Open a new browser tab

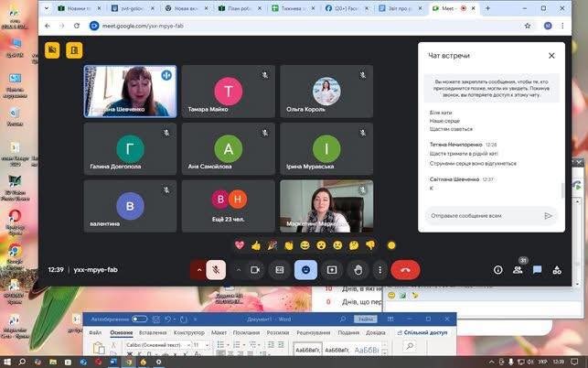(487, 8)
